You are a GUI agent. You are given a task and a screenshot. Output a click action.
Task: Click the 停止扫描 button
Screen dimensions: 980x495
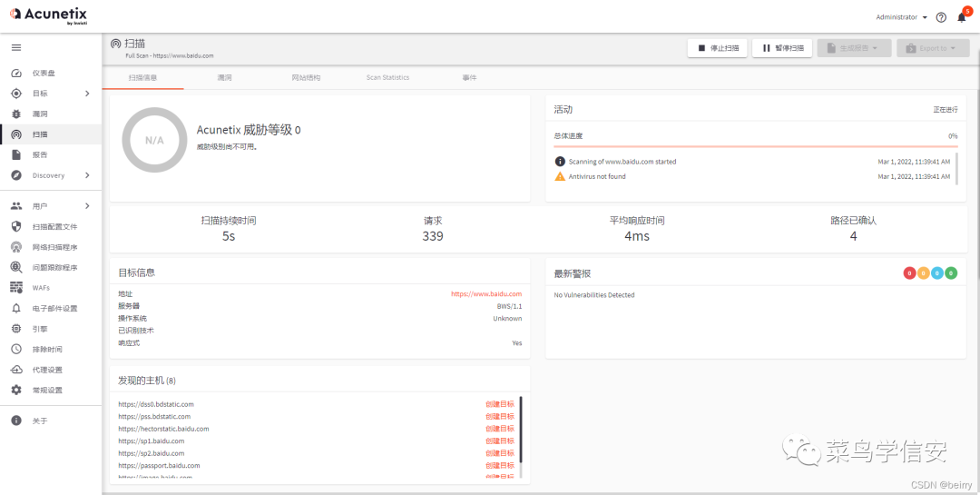[718, 48]
